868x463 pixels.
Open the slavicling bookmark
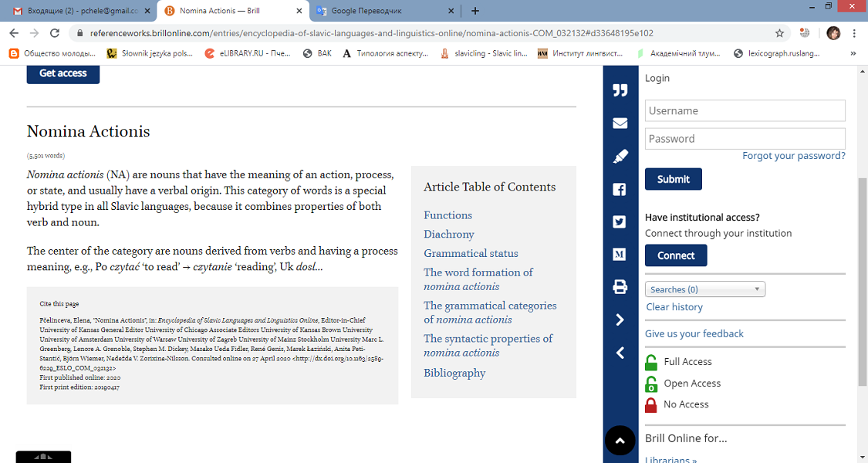(x=484, y=54)
